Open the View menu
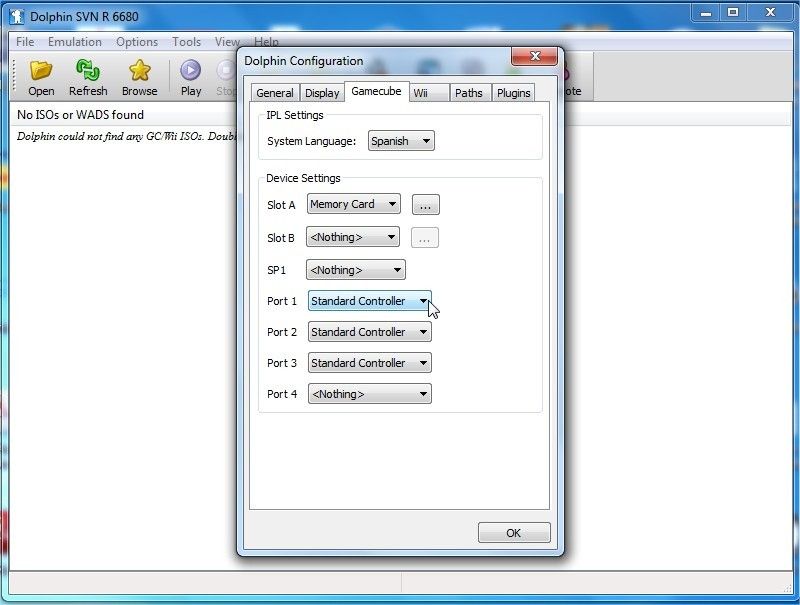This screenshot has width=800, height=605. pyautogui.click(x=227, y=42)
